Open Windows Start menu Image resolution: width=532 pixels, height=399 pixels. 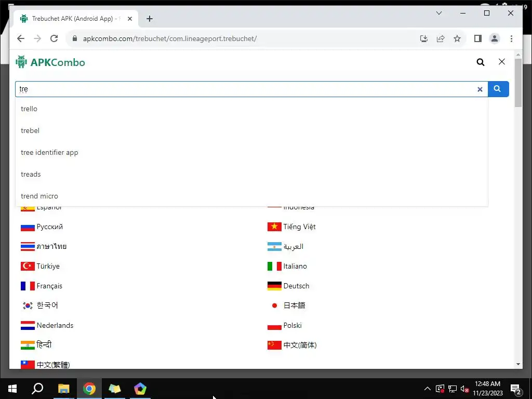[x=12, y=389]
